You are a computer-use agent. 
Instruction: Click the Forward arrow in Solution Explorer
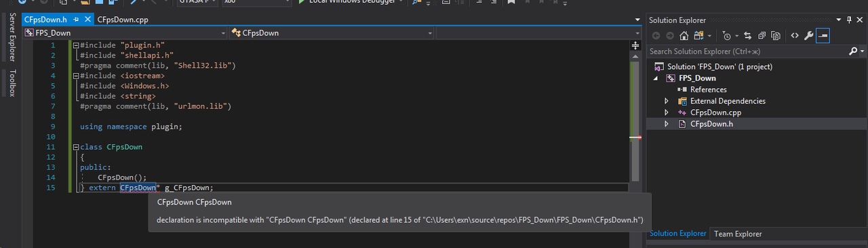tap(670, 36)
